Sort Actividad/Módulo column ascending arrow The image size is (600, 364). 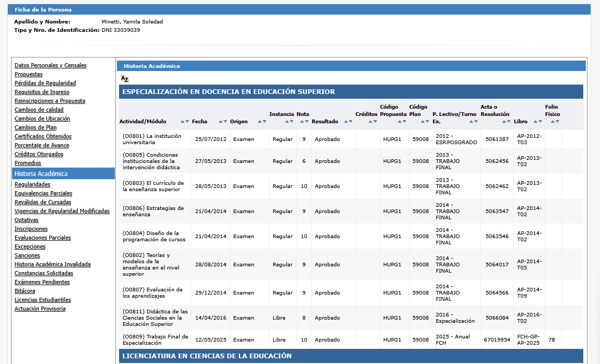click(x=183, y=121)
